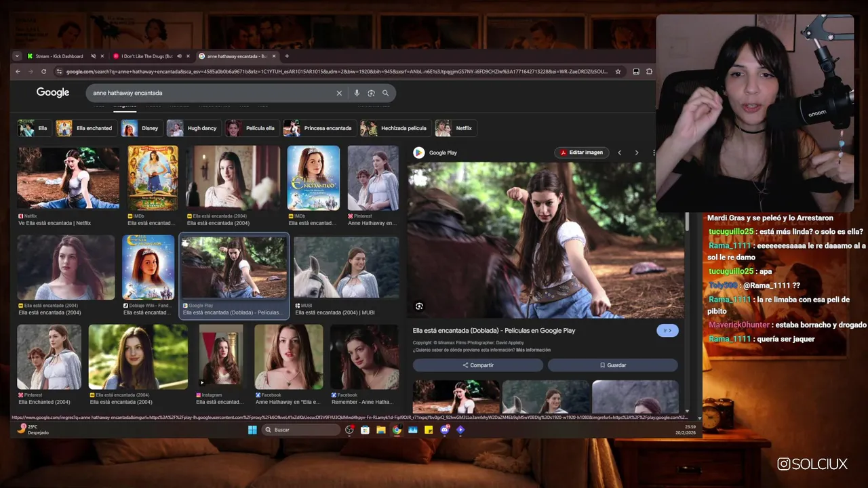The image size is (868, 488).
Task: Filter results by the Ella enchanted chip
Action: point(86,128)
